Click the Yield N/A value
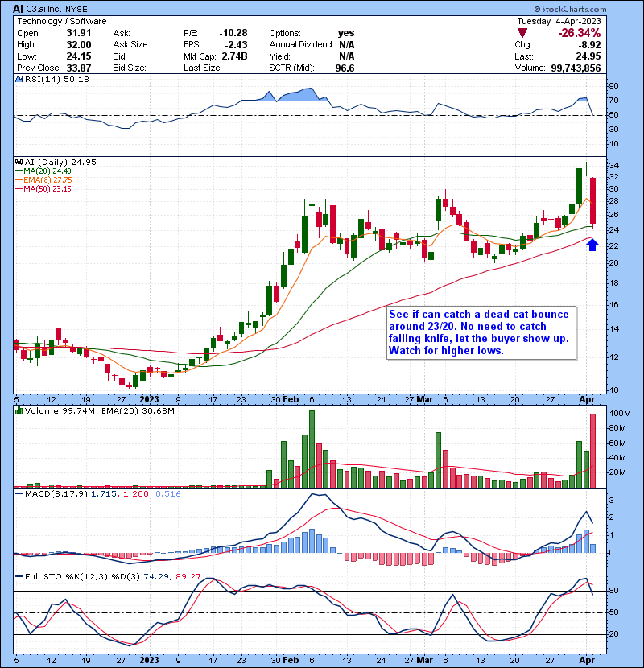The image size is (644, 668). pyautogui.click(x=346, y=56)
